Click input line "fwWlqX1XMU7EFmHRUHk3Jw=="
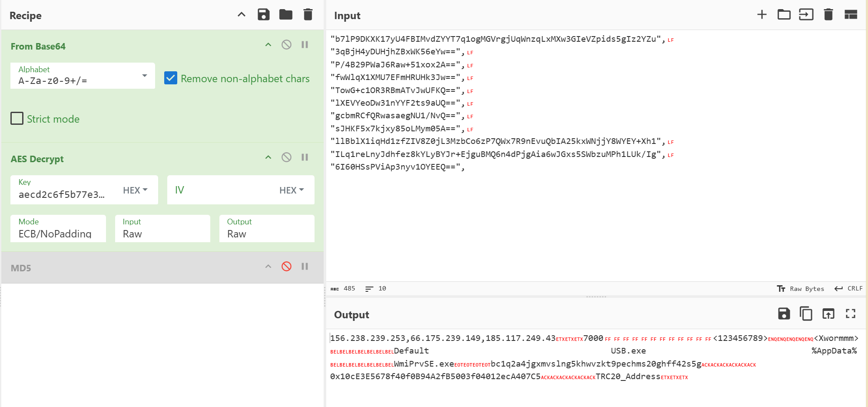The image size is (868, 407). click(398, 77)
